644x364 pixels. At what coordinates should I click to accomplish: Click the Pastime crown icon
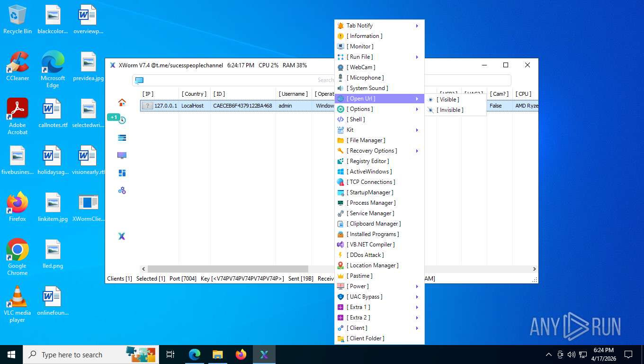(x=340, y=276)
